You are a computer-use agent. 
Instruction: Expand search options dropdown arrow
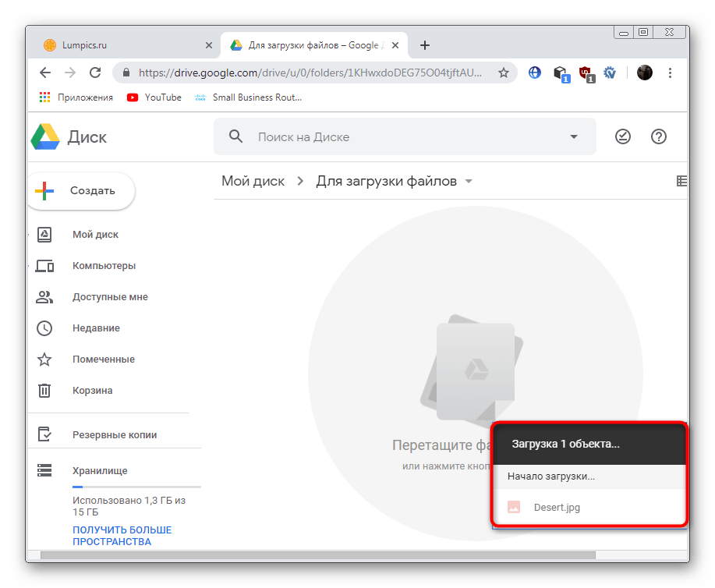pos(574,136)
